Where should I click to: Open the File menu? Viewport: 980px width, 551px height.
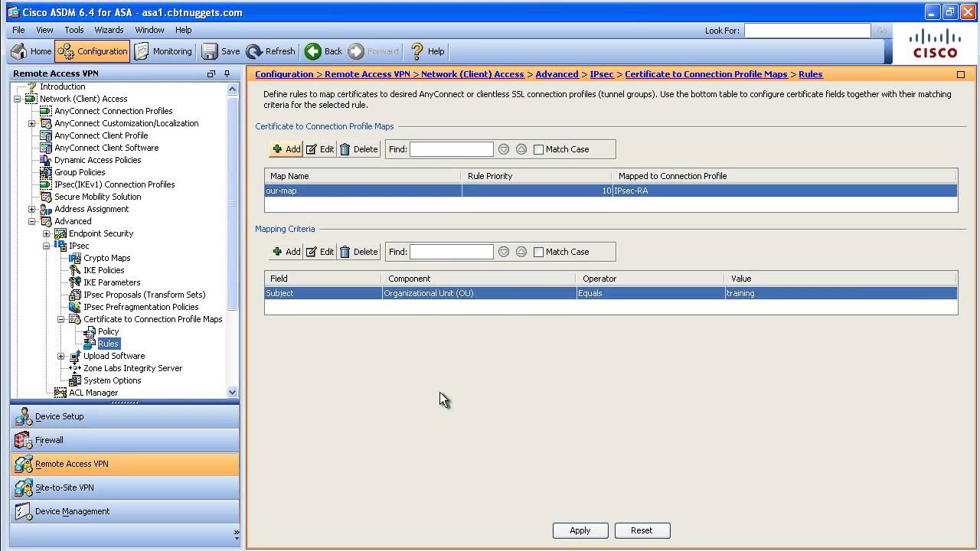tap(18, 30)
